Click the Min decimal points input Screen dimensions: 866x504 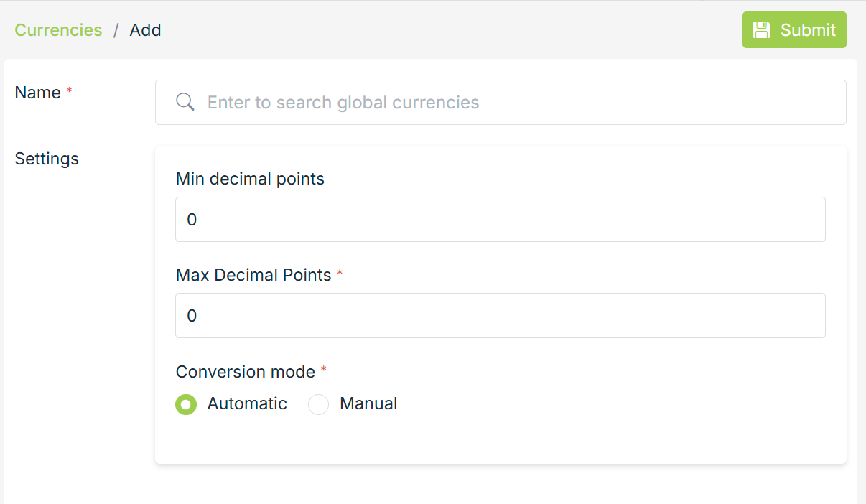click(500, 220)
